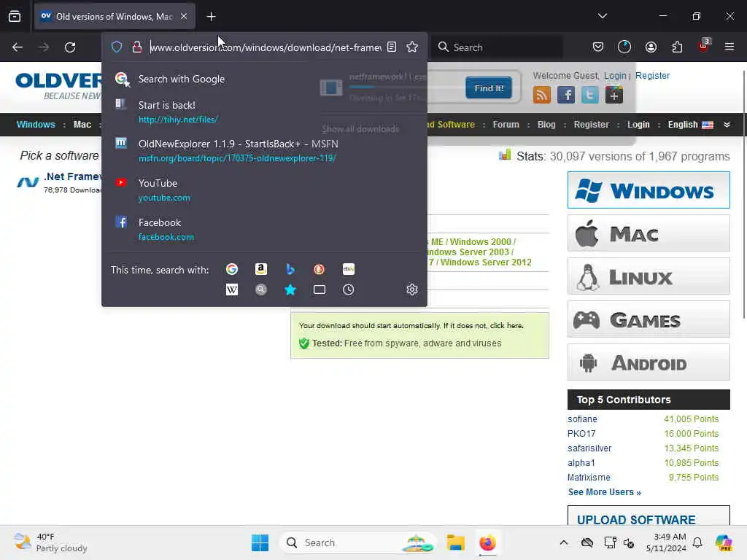Go back to the previous page

pos(18,47)
